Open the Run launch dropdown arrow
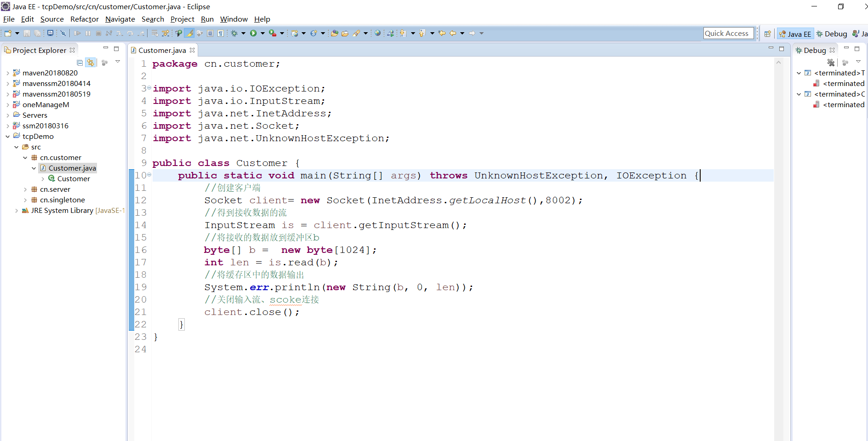868x441 pixels. pos(263,33)
